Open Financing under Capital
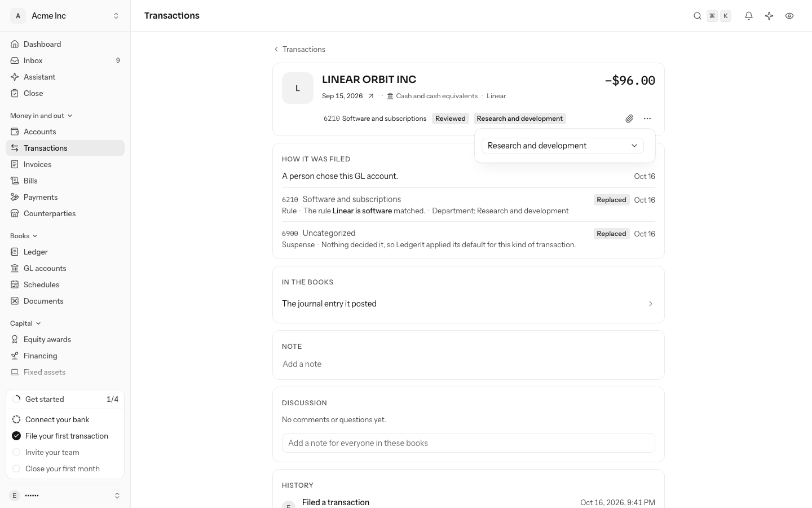Viewport: 812px width, 508px height. (65, 356)
